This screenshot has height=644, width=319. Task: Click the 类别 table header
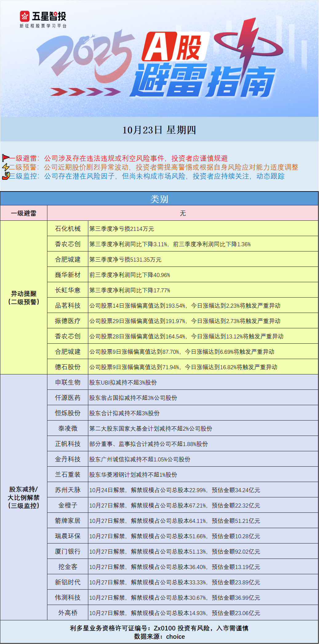click(x=159, y=199)
